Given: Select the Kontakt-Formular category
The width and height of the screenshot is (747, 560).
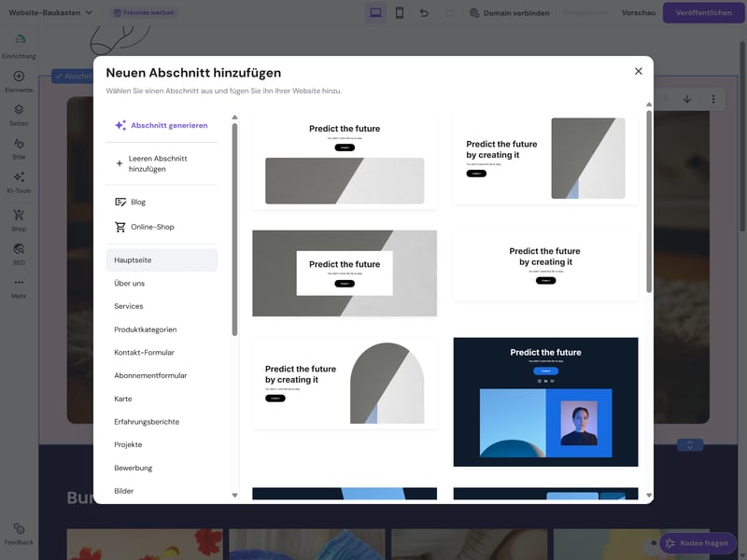Looking at the screenshot, I should pos(144,353).
